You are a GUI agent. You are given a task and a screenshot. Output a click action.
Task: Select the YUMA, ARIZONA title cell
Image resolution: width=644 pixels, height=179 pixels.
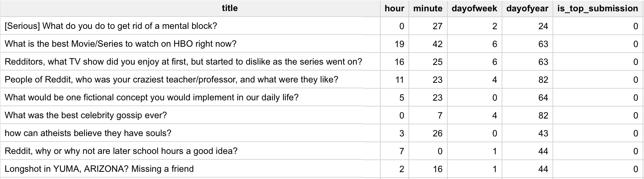coord(99,169)
